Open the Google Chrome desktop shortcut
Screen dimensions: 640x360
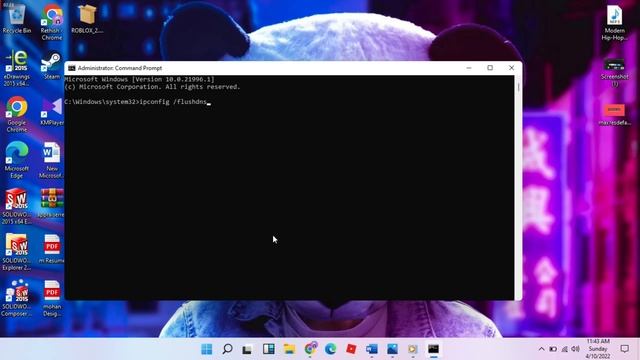pyautogui.click(x=17, y=114)
